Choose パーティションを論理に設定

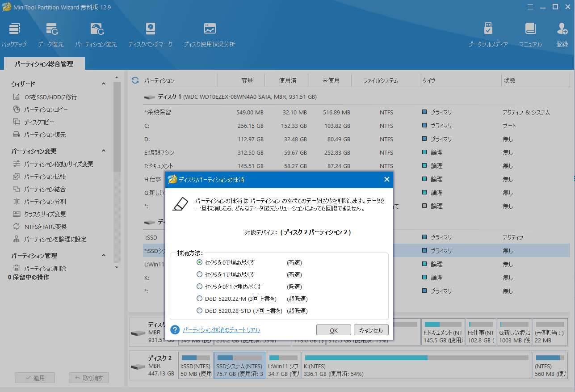pos(50,239)
